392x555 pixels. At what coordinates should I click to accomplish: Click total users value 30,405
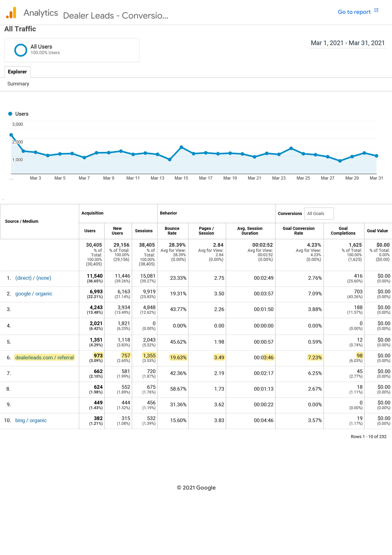(x=94, y=245)
